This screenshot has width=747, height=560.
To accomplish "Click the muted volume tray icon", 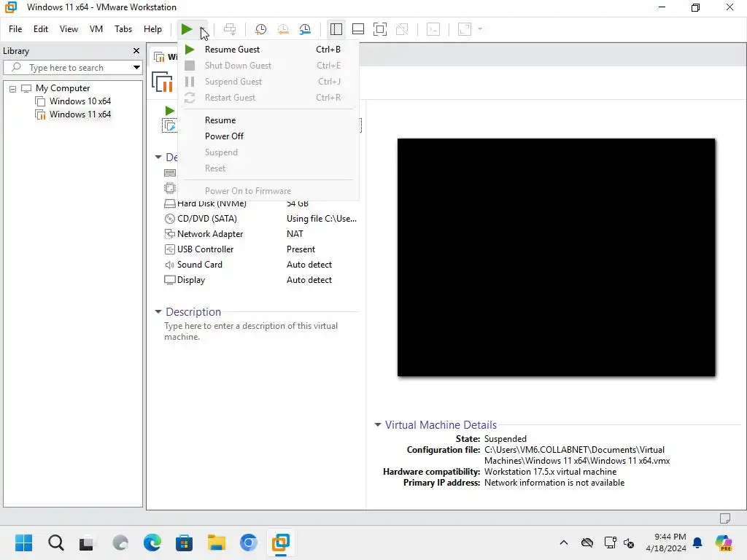I will [629, 542].
